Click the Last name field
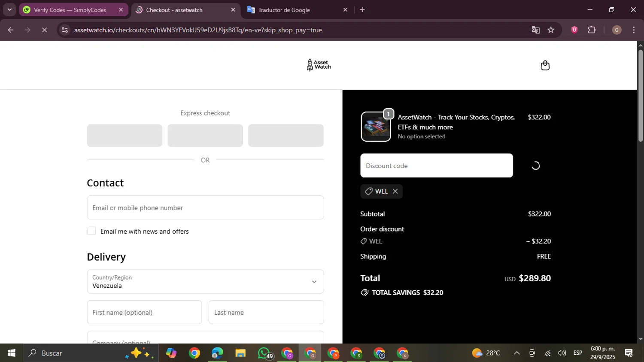The height and width of the screenshot is (362, 644). pyautogui.click(x=266, y=312)
